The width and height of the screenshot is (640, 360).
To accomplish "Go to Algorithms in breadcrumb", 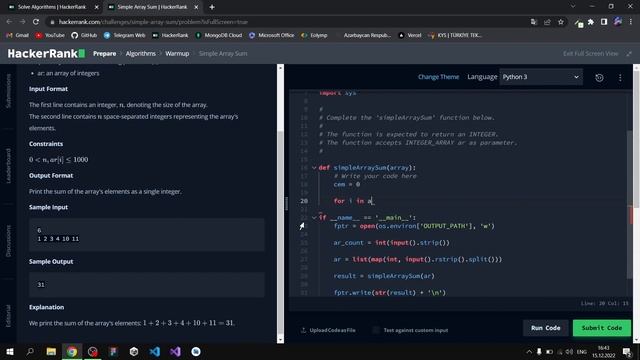I will click(140, 53).
